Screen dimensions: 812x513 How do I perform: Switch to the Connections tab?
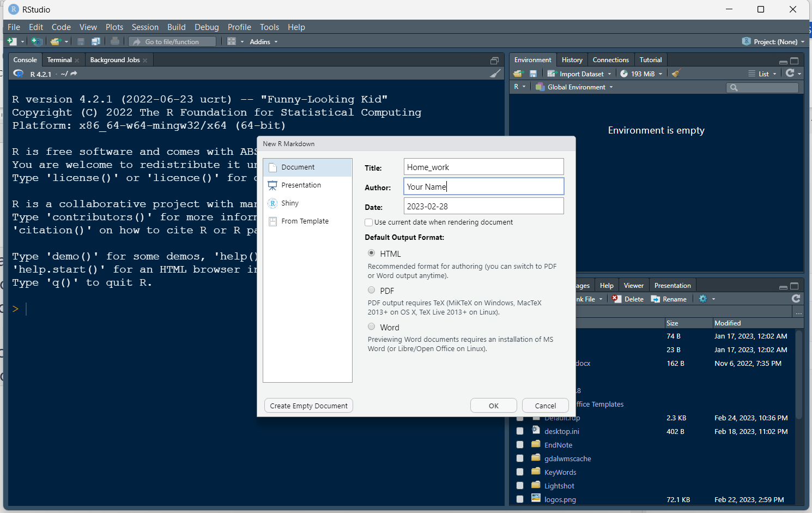[x=611, y=60]
